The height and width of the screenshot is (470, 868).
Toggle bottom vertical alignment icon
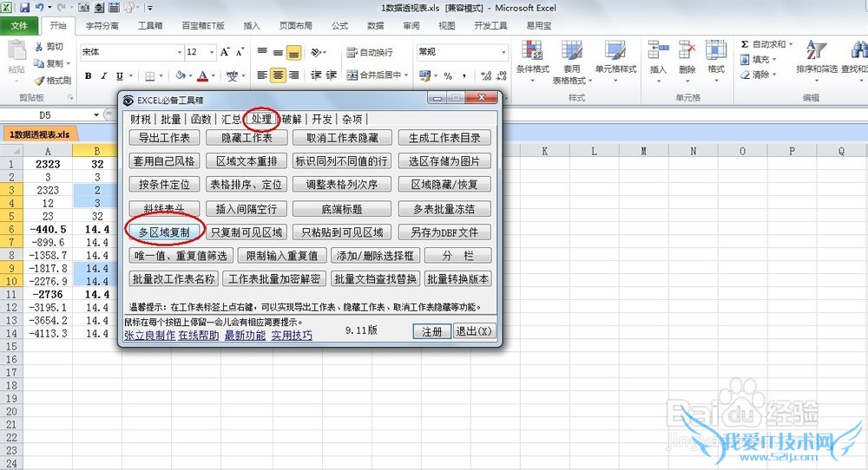click(x=294, y=53)
